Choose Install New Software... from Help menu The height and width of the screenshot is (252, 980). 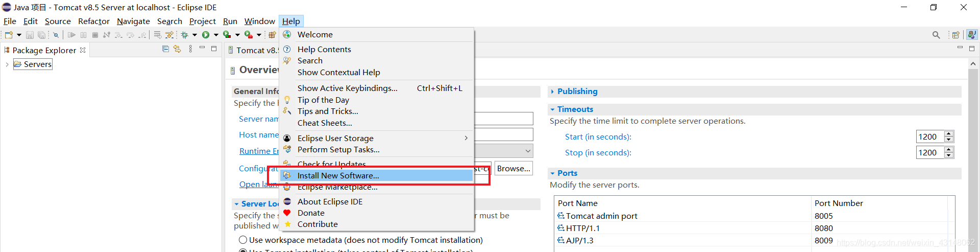(x=376, y=175)
